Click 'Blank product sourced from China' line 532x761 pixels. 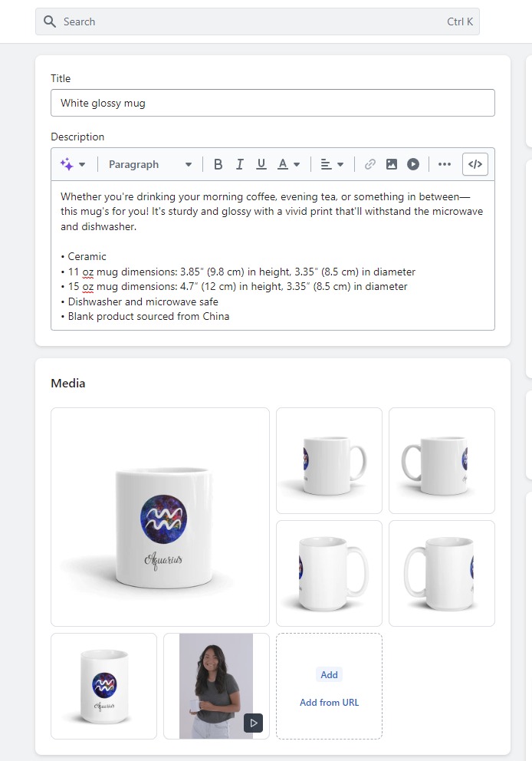click(145, 316)
